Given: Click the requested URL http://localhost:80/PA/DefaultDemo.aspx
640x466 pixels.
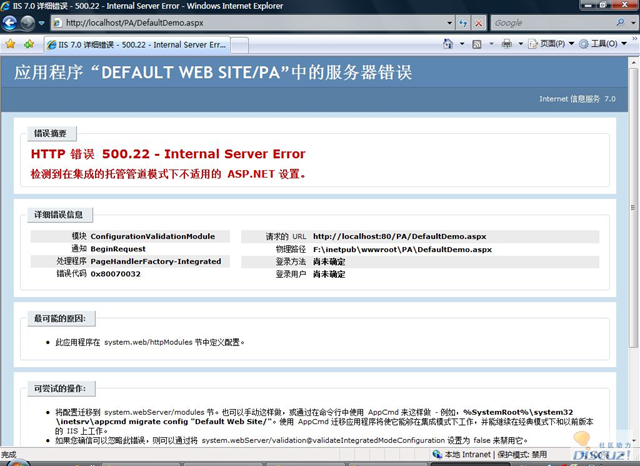Looking at the screenshot, I should (x=400, y=236).
